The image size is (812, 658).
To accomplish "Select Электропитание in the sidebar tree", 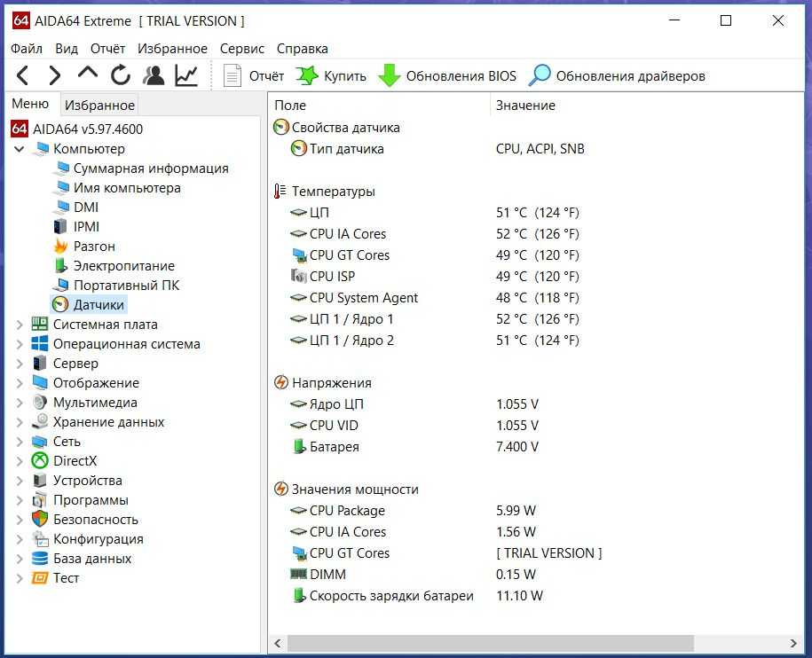I will pos(123,266).
